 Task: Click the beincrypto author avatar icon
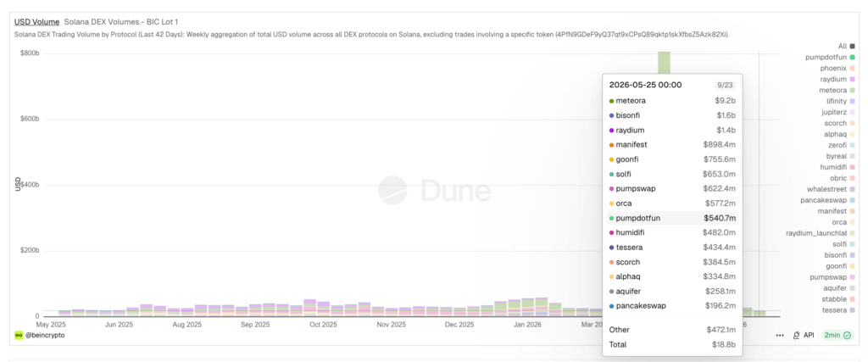tap(19, 335)
